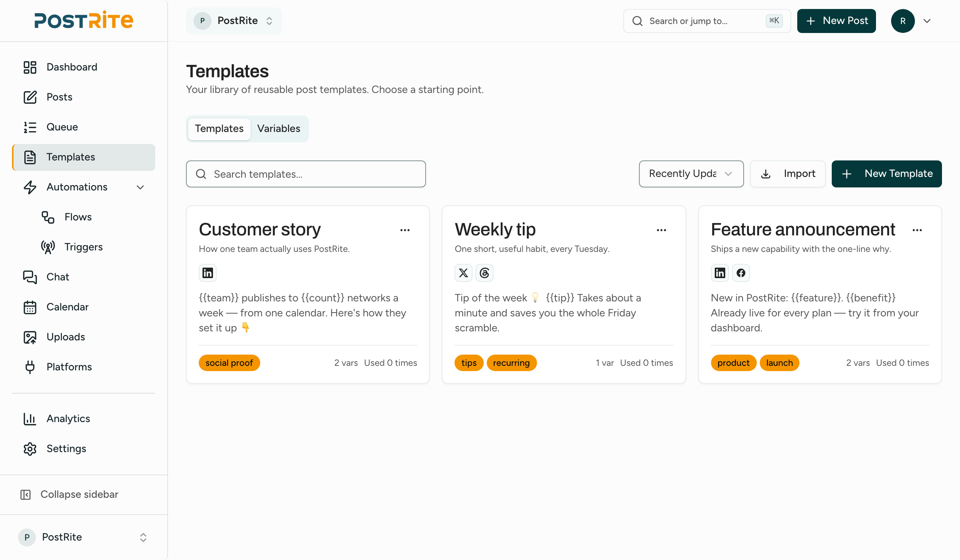Click the Analytics bar chart icon

point(30,419)
